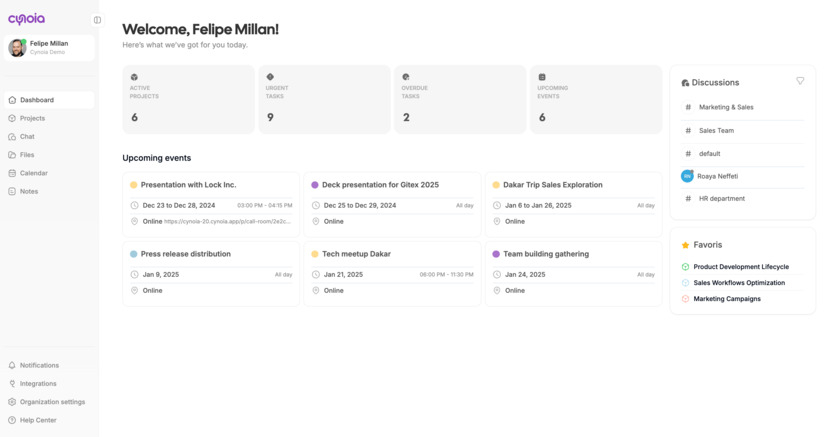Open the Urgent Tasks stat card
Viewport: 840px width, 437px height.
click(x=324, y=99)
